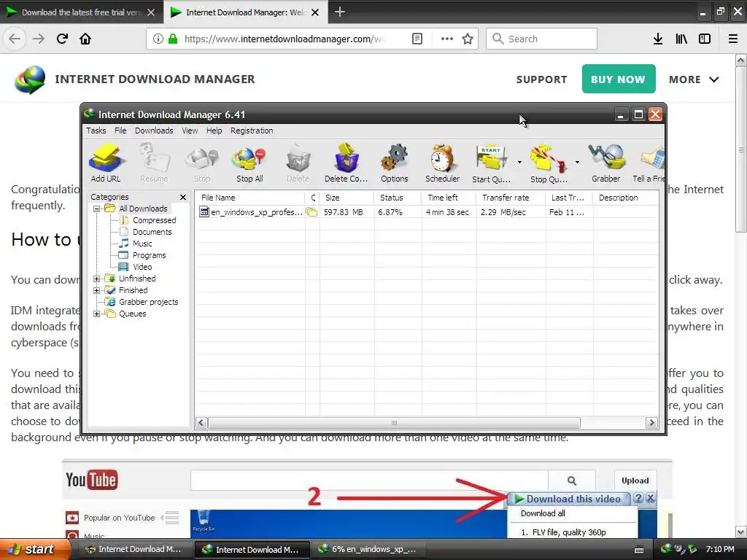Open Firefox hamburger menu
The width and height of the screenshot is (747, 560).
(733, 39)
